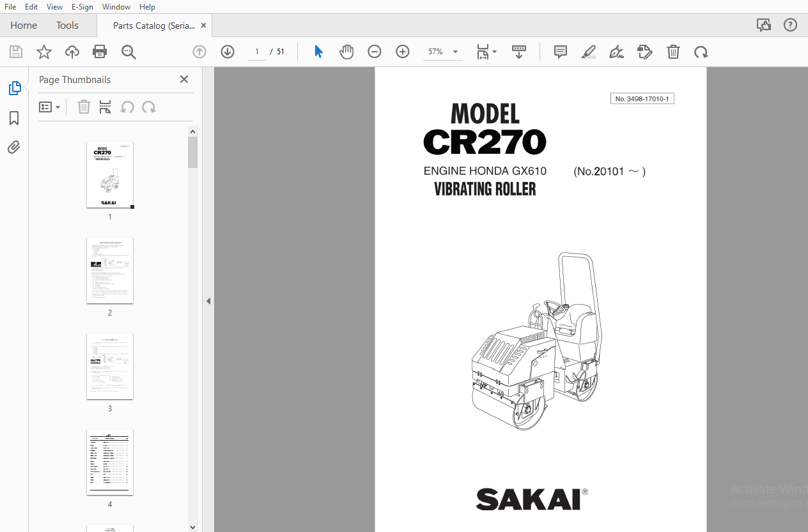The width and height of the screenshot is (808, 532).
Task: Open the Edit menu
Action: click(31, 7)
